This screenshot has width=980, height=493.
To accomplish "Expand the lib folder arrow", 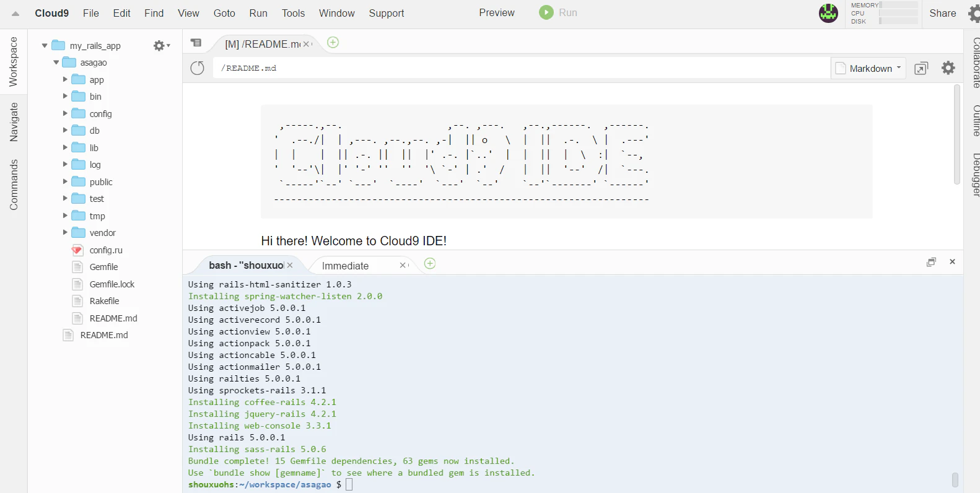I will [x=65, y=147].
